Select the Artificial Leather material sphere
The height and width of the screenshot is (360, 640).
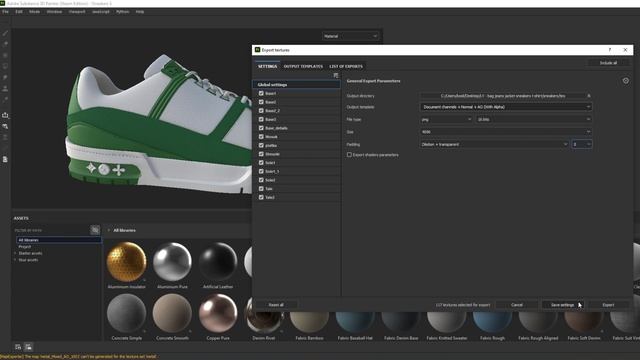(218, 262)
